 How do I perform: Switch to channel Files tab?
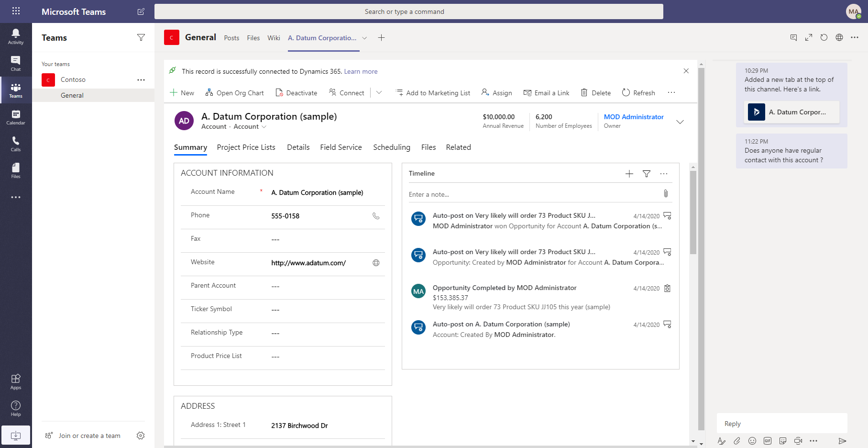coord(253,38)
